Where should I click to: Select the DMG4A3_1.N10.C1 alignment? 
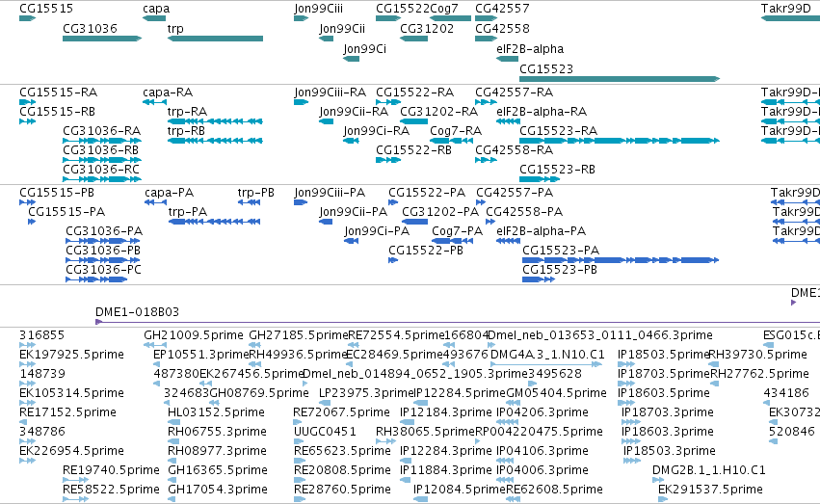(x=546, y=364)
